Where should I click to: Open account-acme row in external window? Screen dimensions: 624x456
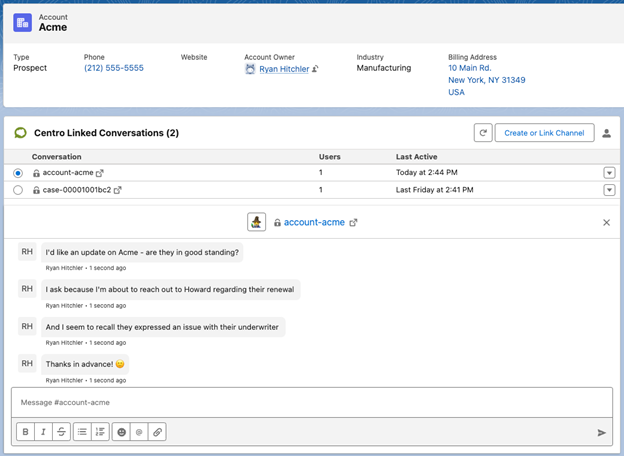coord(100,173)
